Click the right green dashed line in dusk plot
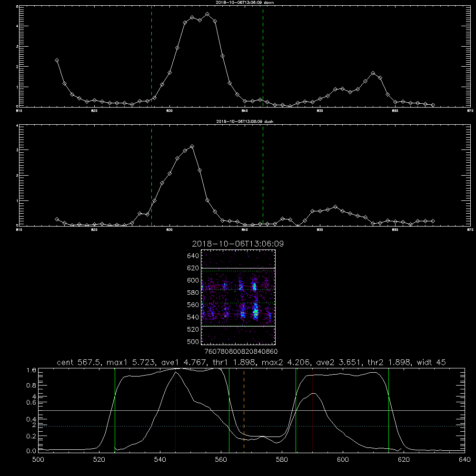 tap(263, 175)
